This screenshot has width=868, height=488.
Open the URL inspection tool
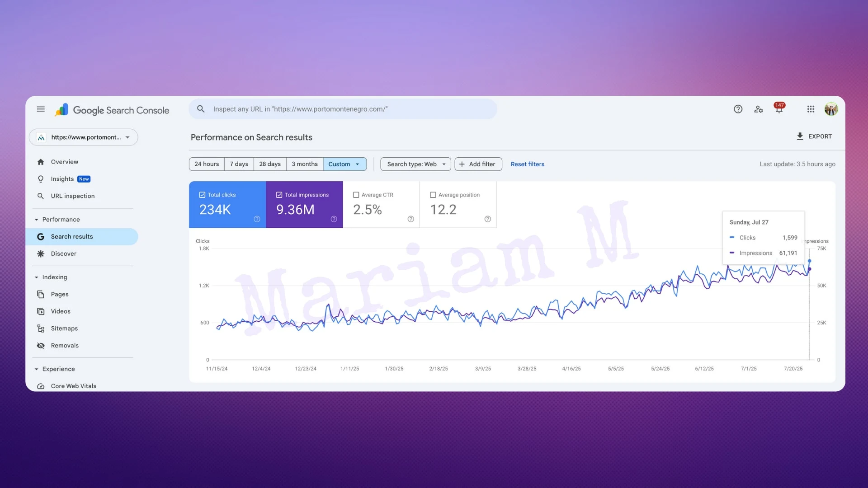72,196
